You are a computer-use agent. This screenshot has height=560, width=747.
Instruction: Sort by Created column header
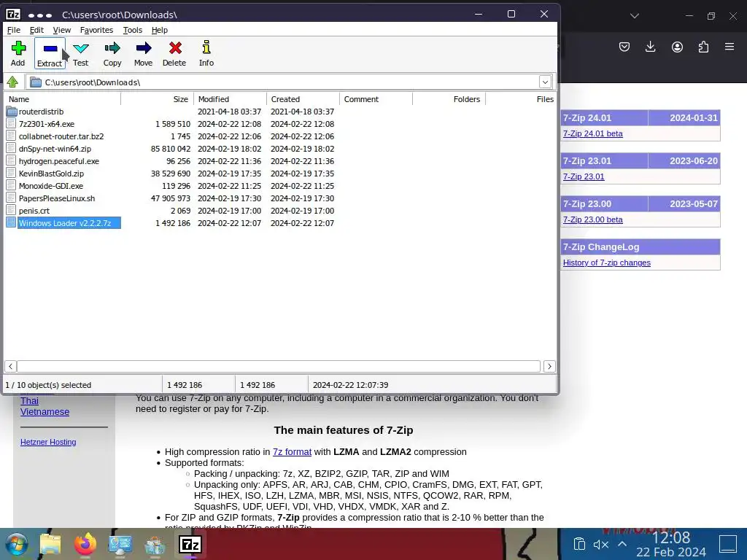303,99
